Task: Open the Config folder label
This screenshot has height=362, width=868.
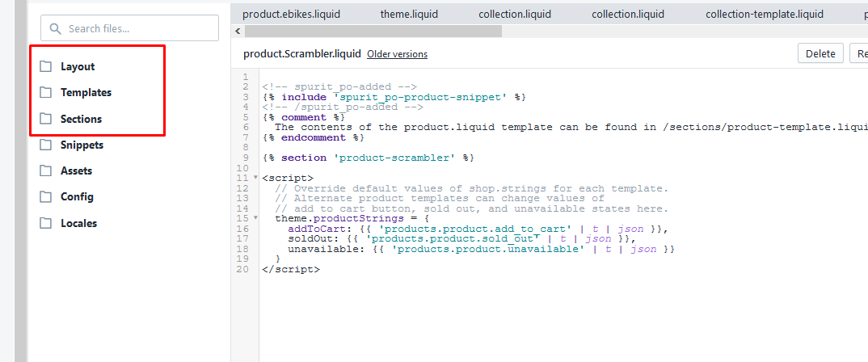Action: tap(77, 197)
